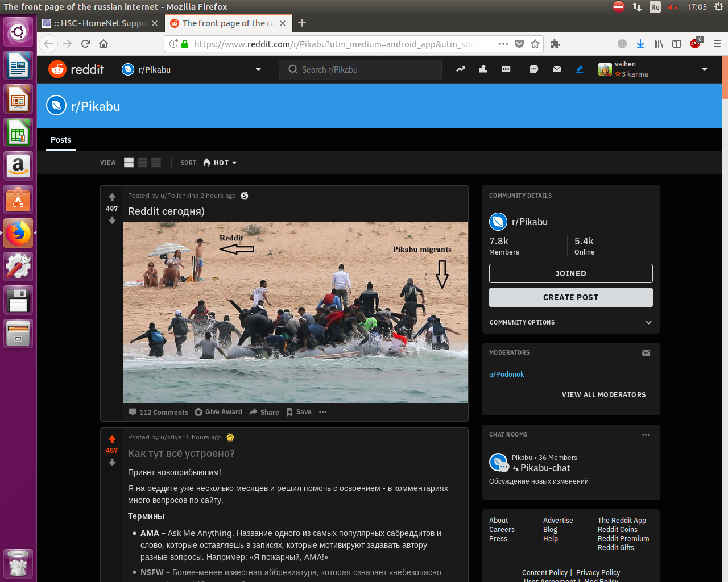Screen dimensions: 728x582
Task: Open the Pikabu-chat room
Action: [545, 468]
